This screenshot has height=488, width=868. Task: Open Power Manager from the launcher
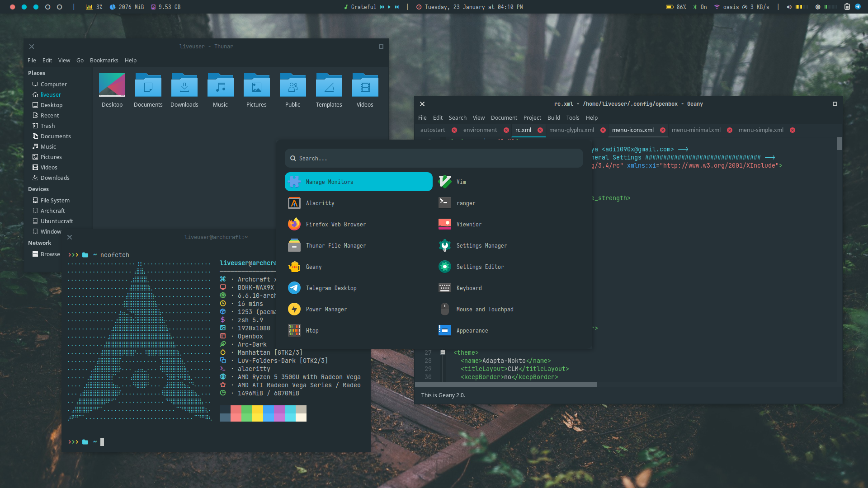tap(326, 309)
